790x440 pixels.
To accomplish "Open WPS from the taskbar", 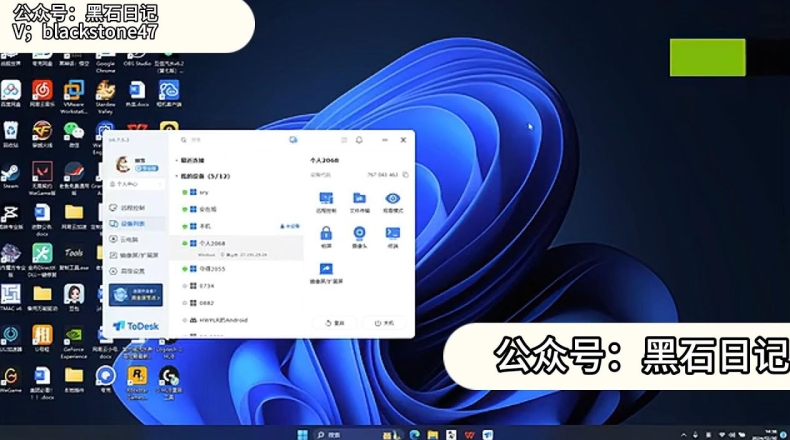I will 470,434.
